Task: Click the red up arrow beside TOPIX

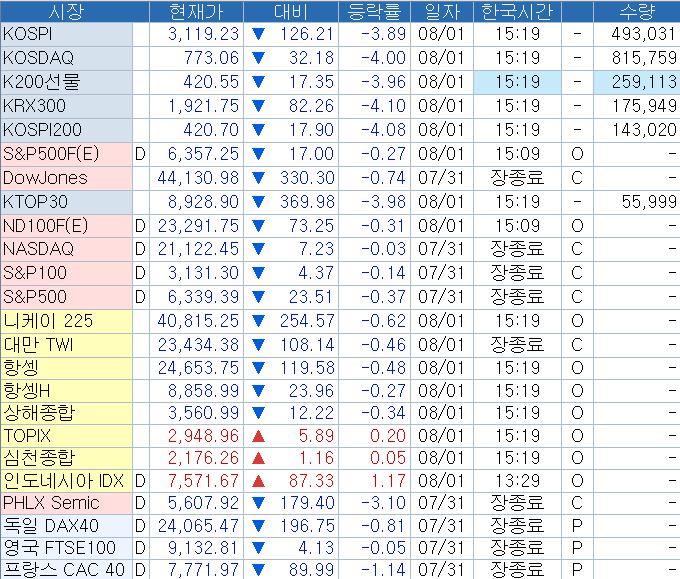Action: [259, 436]
